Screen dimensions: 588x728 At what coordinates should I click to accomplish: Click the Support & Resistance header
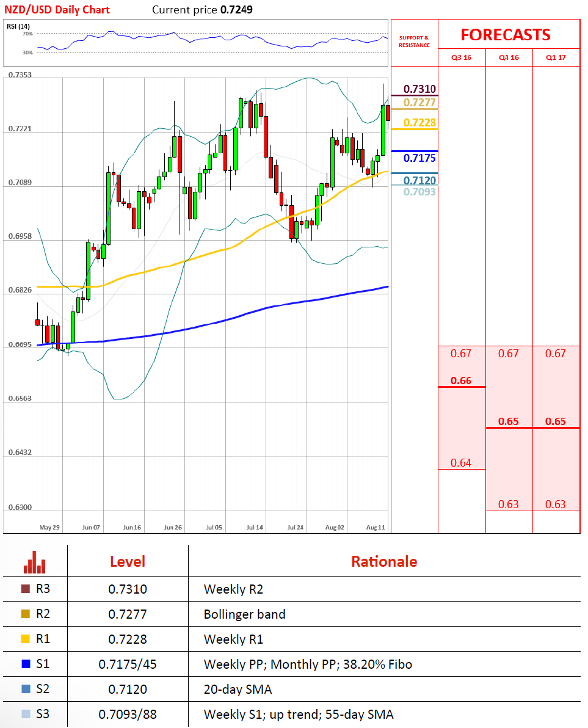coord(415,42)
